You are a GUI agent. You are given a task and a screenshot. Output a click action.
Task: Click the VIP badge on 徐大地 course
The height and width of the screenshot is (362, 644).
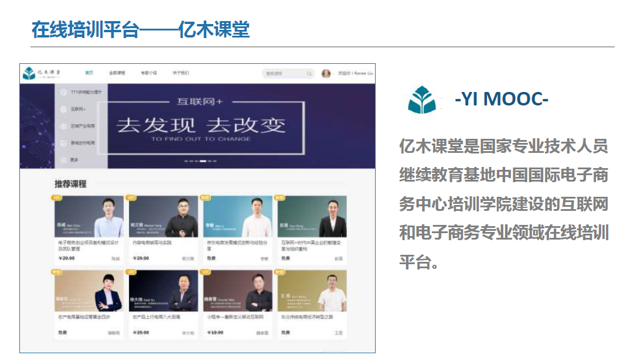pos(131,272)
